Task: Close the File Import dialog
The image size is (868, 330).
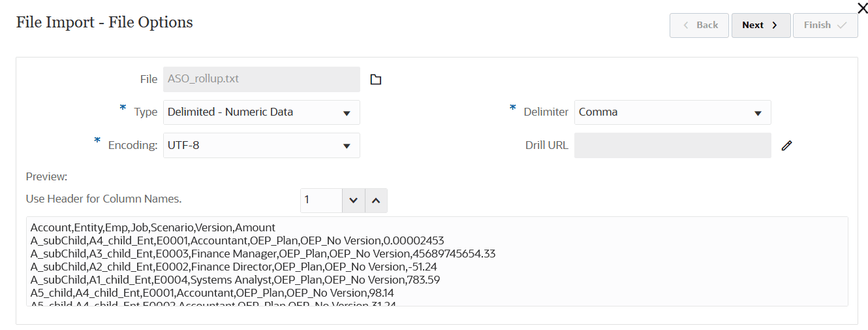Action: 861,8
